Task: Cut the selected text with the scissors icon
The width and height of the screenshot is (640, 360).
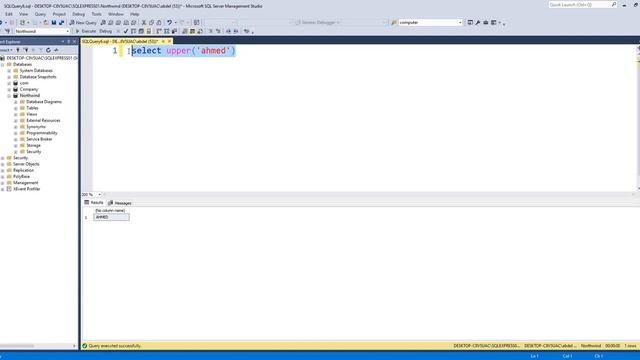Action: click(144, 22)
